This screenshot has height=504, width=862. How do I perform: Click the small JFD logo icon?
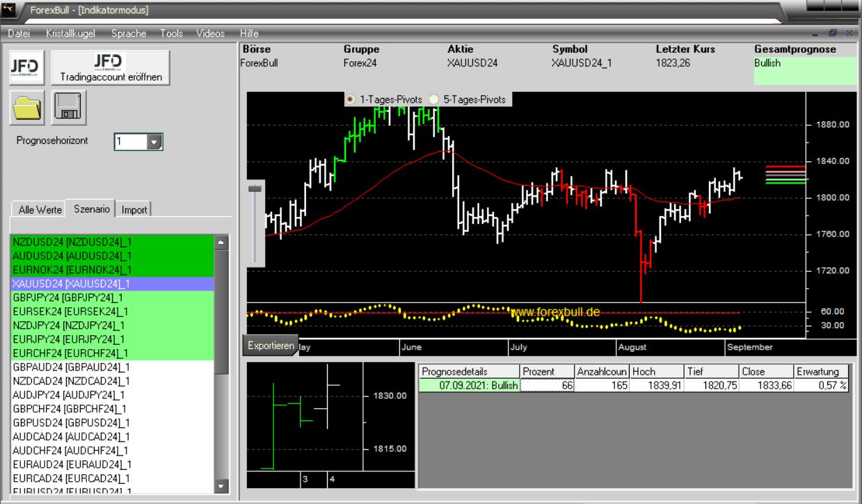point(28,67)
